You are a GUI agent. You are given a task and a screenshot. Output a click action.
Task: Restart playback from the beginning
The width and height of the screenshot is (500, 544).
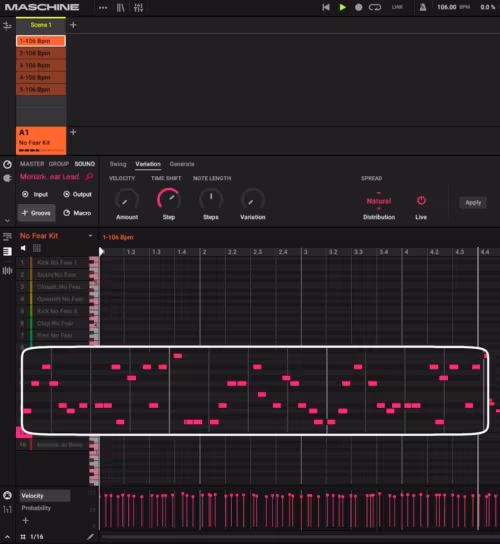pyautogui.click(x=325, y=7)
